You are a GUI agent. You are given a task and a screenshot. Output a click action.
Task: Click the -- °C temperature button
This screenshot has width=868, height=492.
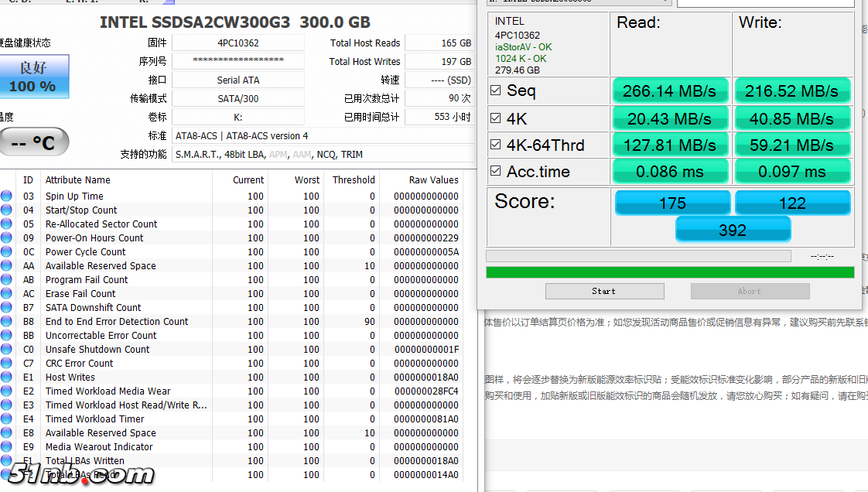click(34, 142)
